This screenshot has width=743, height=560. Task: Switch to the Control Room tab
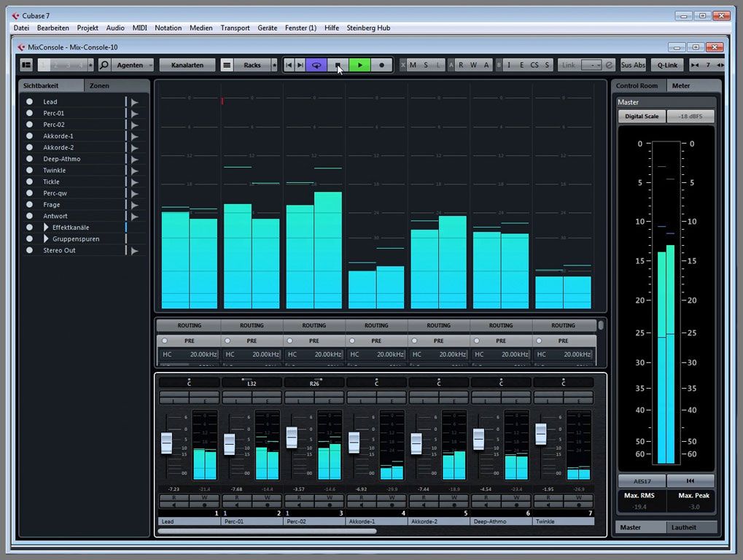[637, 86]
